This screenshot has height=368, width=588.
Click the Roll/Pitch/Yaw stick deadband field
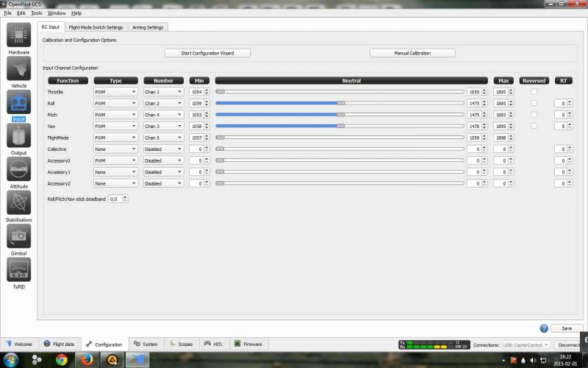pyautogui.click(x=115, y=199)
